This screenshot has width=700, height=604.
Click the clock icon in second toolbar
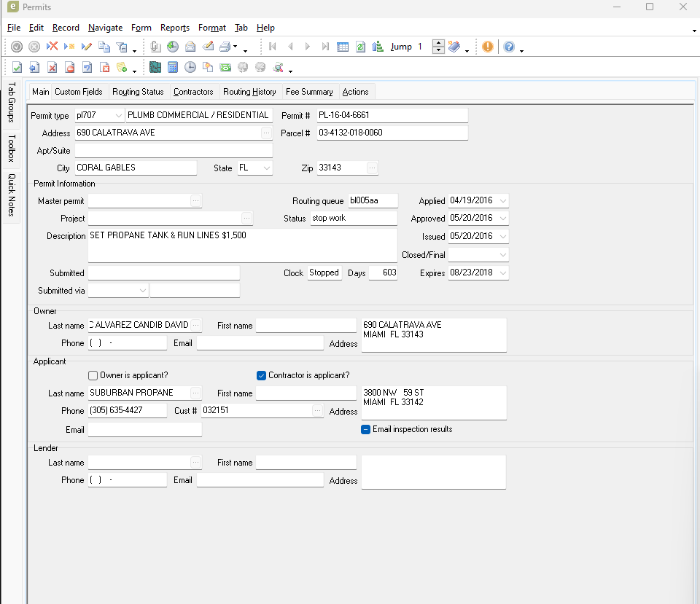[x=190, y=68]
